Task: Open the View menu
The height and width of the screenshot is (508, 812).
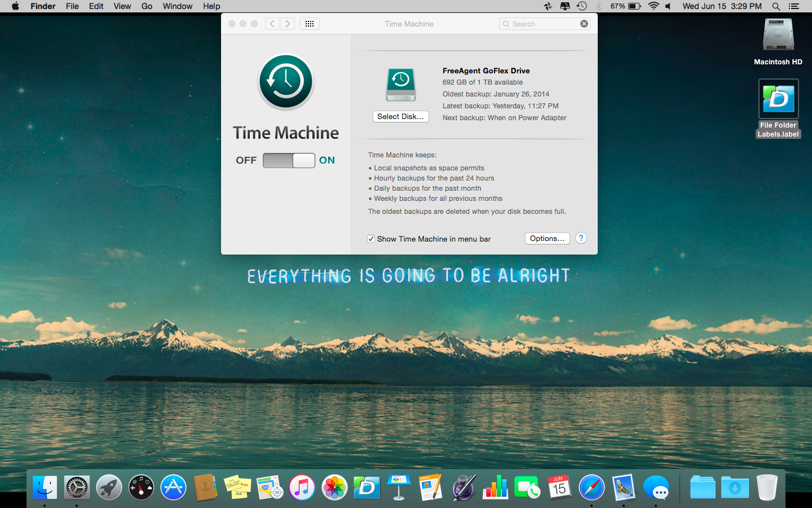Action: 122,6
